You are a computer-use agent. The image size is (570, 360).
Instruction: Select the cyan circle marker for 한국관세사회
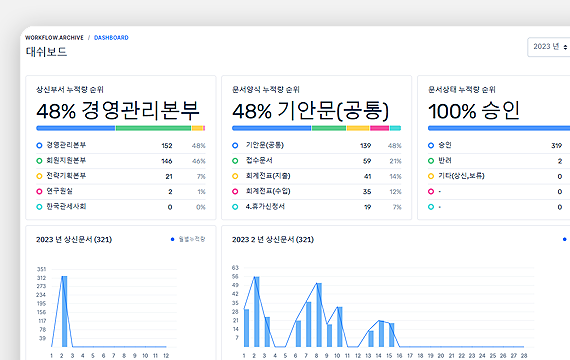[x=39, y=207]
